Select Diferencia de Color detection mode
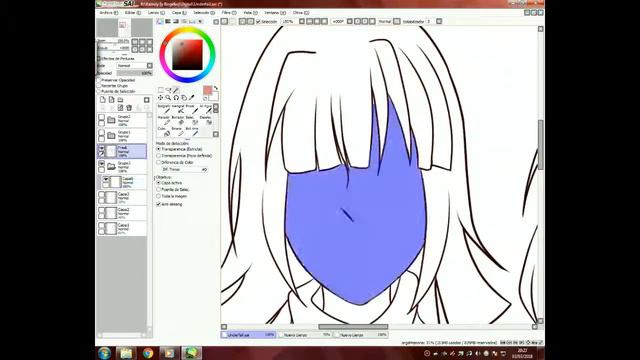 coord(158,162)
